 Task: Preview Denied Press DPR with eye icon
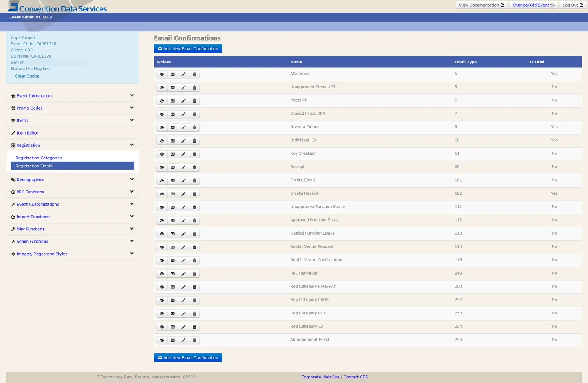(x=162, y=114)
